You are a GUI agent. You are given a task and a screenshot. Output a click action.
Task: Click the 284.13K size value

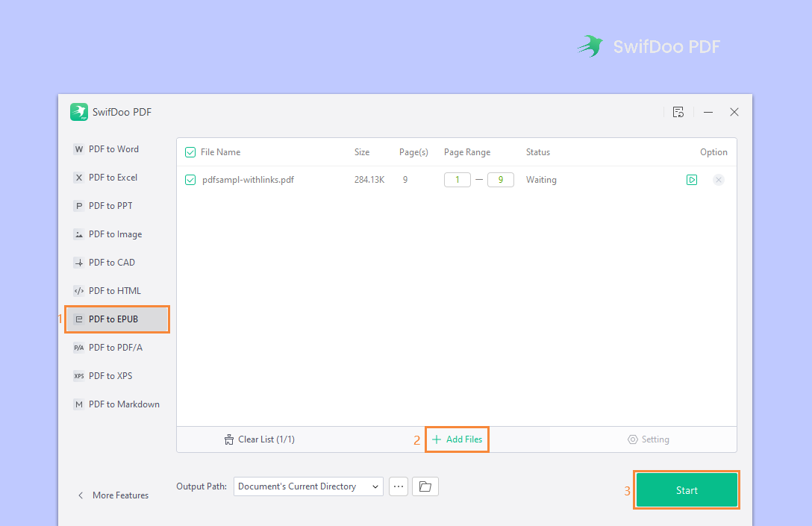pyautogui.click(x=369, y=180)
